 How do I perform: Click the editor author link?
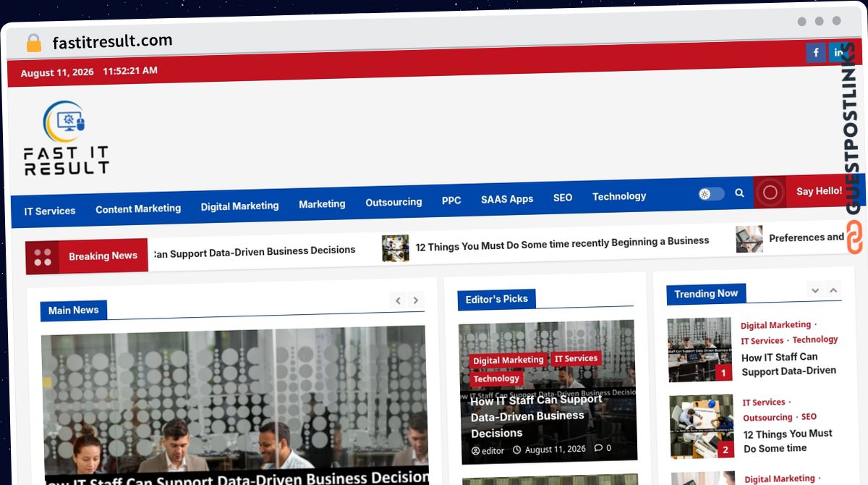click(x=488, y=451)
